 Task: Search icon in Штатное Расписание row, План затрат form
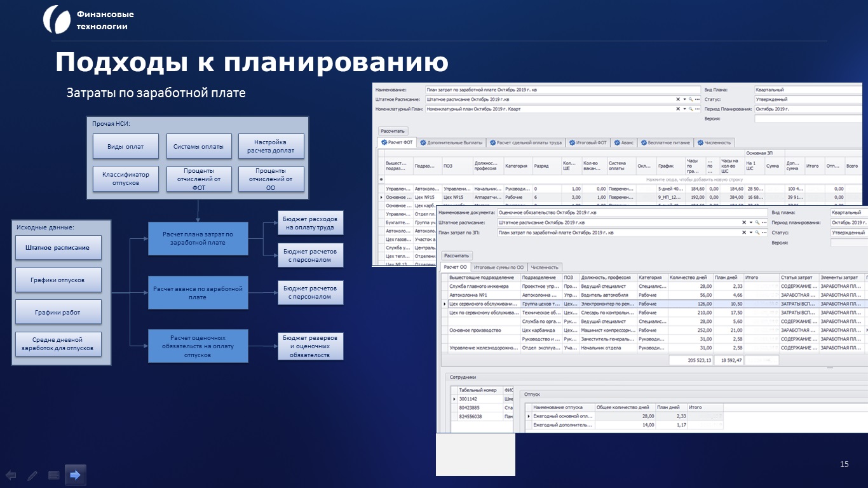(691, 100)
